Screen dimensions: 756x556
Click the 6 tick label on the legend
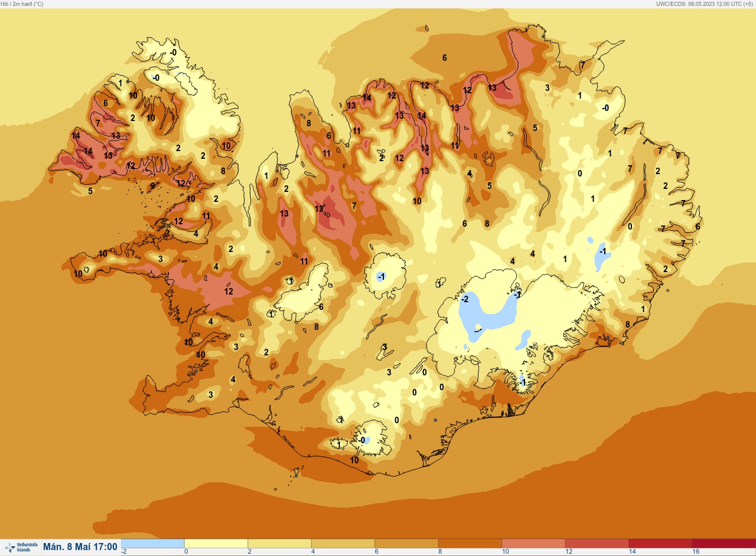point(376,552)
